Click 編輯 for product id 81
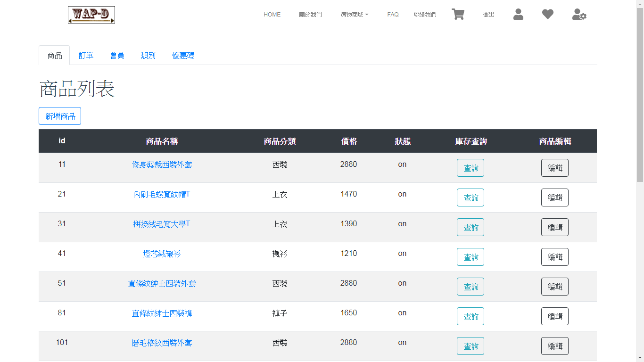 coord(555,316)
